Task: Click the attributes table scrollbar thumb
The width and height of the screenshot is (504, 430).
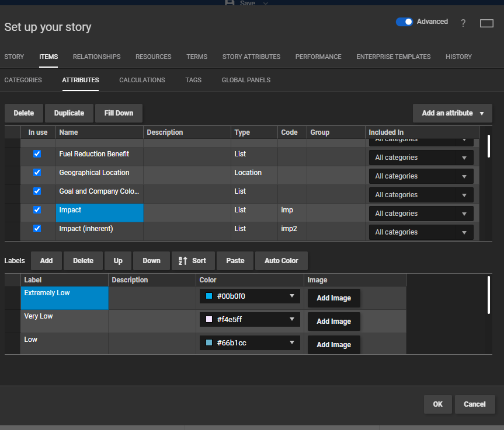Action: coord(489,146)
